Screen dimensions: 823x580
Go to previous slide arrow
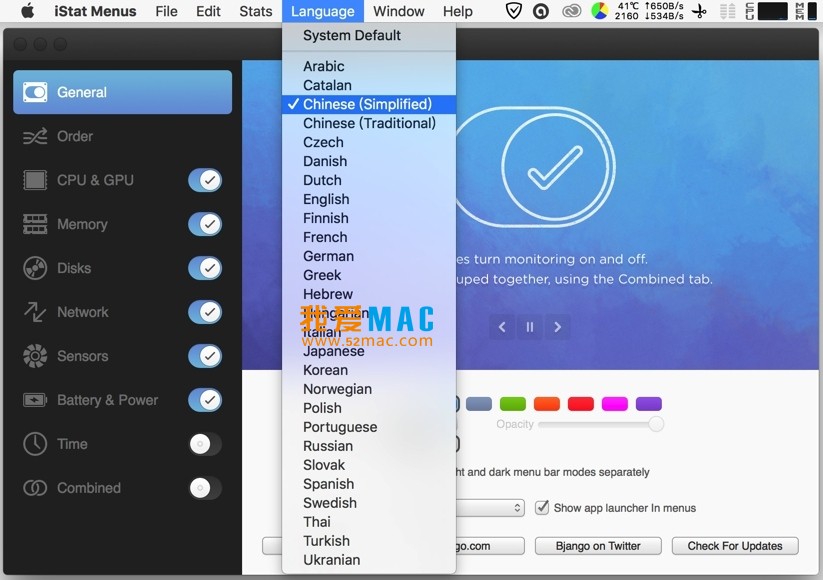click(x=502, y=327)
